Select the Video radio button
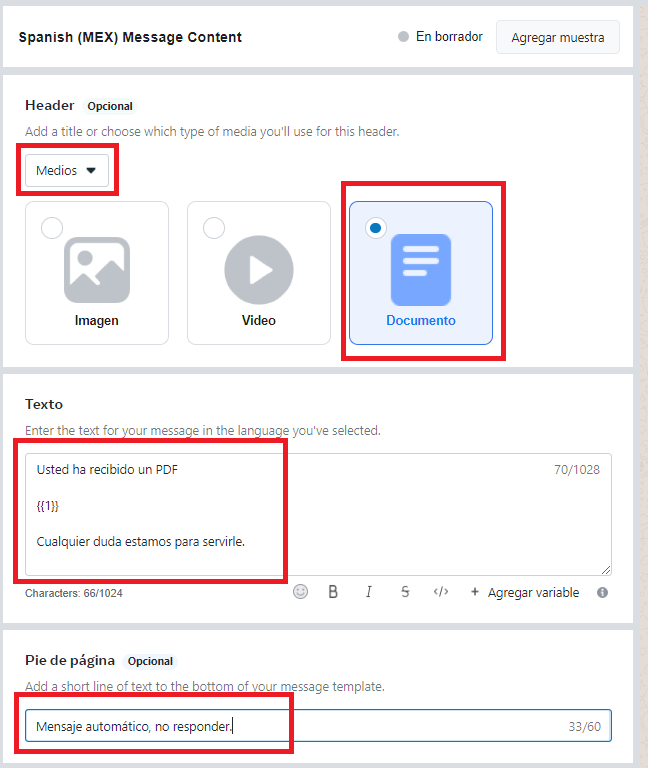Viewport: 648px width, 768px height. [x=214, y=229]
